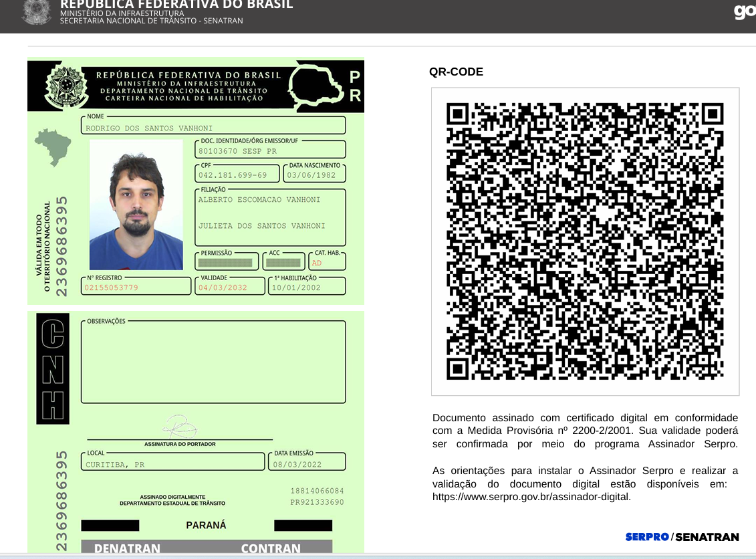Image resolution: width=756 pixels, height=559 pixels.
Task: Click the DATA EMISSÃO field
Action: click(307, 461)
